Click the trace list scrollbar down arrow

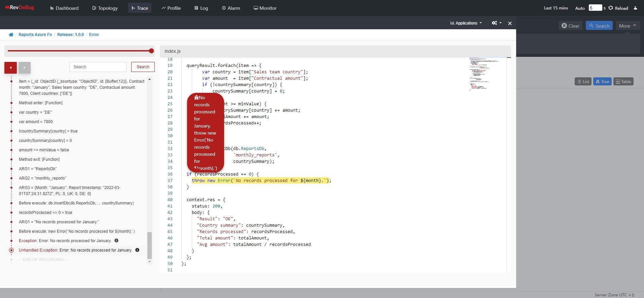click(x=149, y=262)
